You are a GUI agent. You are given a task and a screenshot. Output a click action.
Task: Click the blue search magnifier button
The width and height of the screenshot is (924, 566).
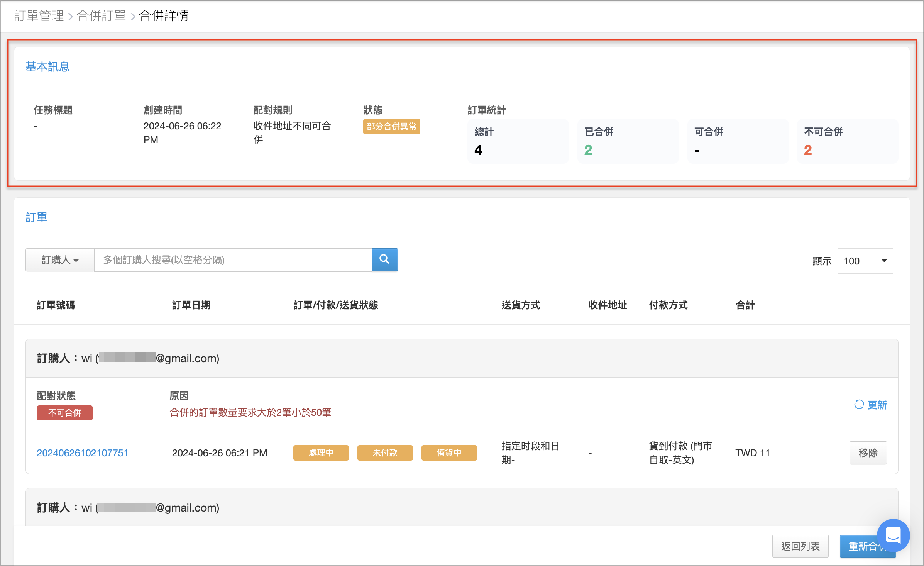click(x=384, y=260)
